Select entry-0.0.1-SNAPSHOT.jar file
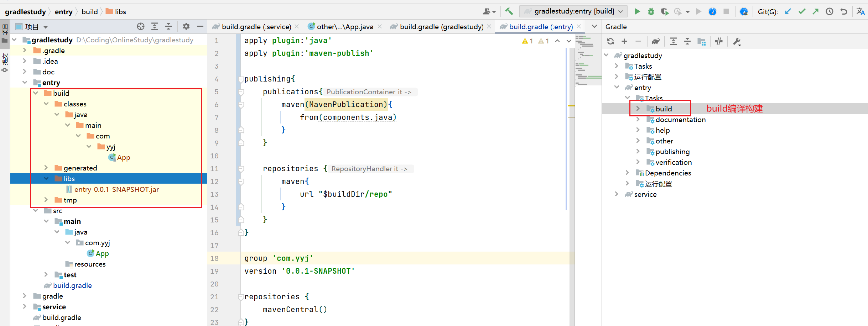 [x=116, y=189]
